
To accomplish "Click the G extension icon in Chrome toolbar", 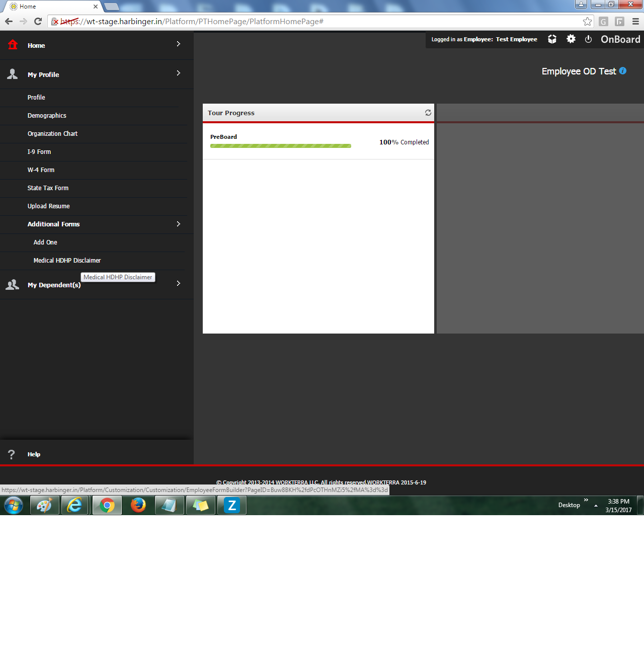I will [603, 21].
